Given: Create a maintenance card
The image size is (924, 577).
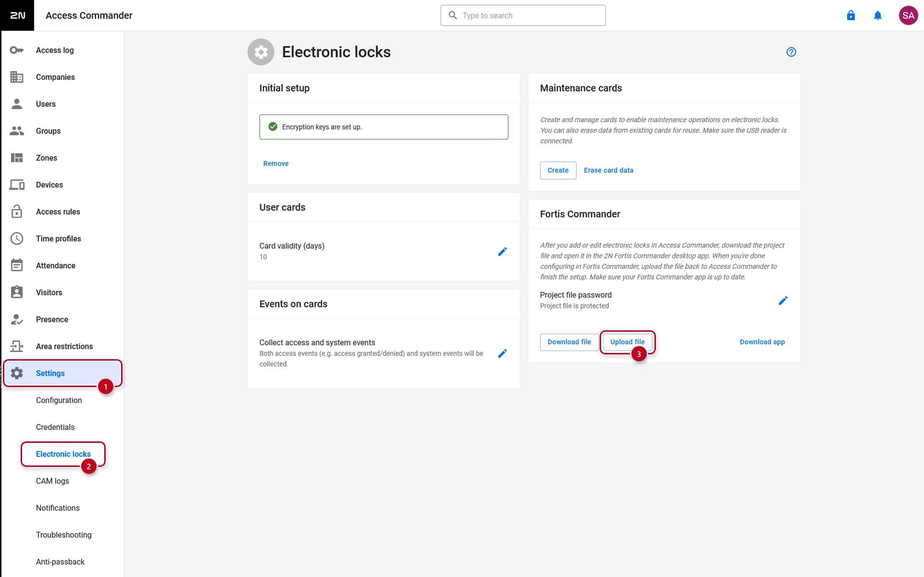Looking at the screenshot, I should [558, 170].
